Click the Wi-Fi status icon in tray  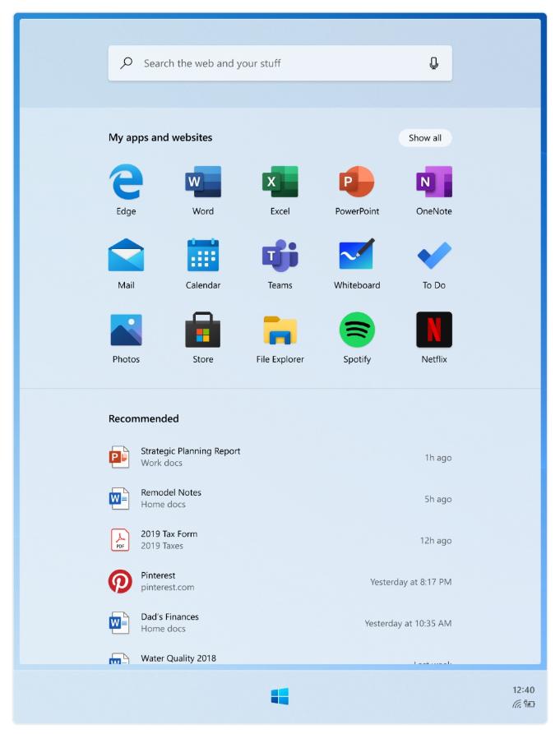(517, 704)
